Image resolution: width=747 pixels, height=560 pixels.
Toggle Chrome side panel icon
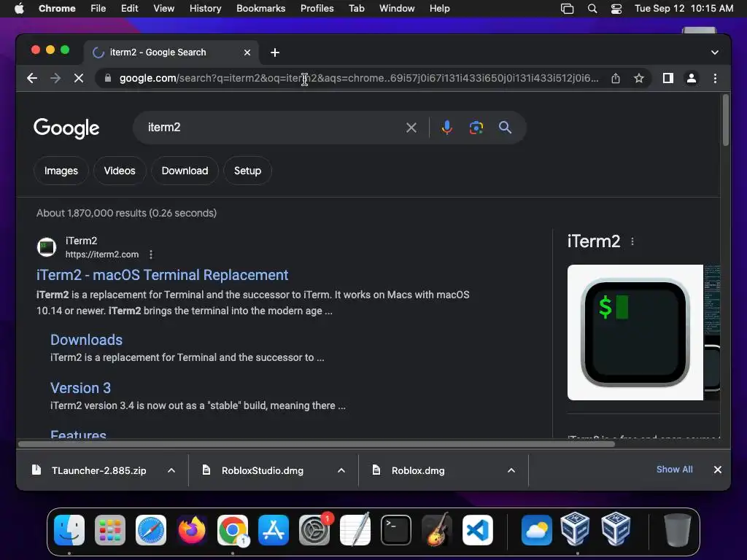click(668, 78)
